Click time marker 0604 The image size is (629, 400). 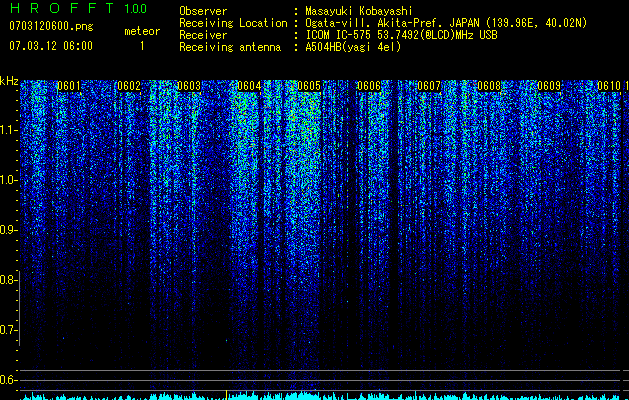pos(249,86)
